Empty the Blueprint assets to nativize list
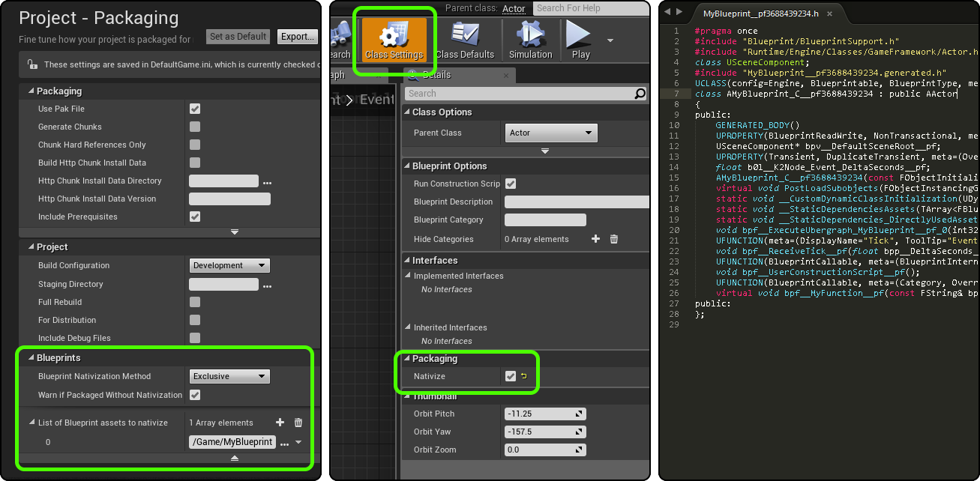 click(x=298, y=423)
